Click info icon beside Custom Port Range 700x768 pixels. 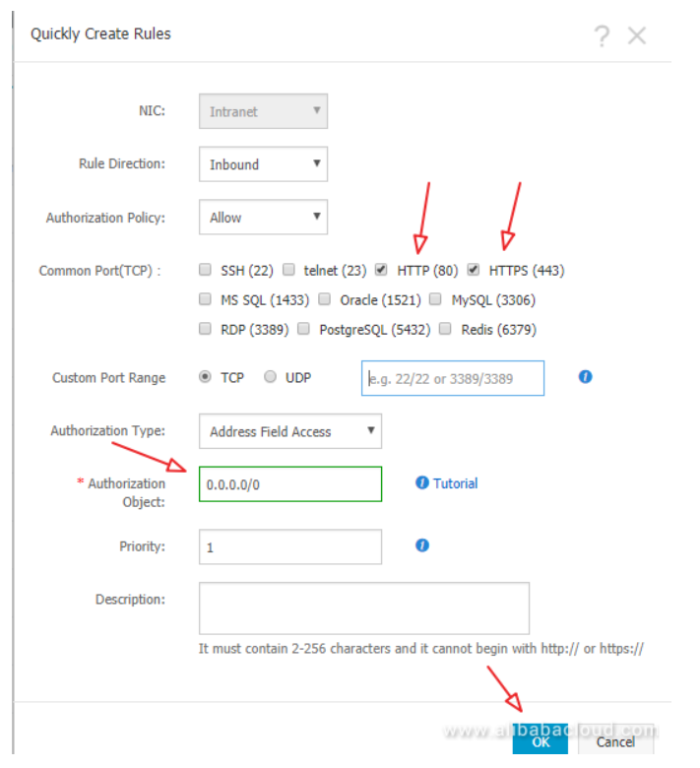point(585,376)
